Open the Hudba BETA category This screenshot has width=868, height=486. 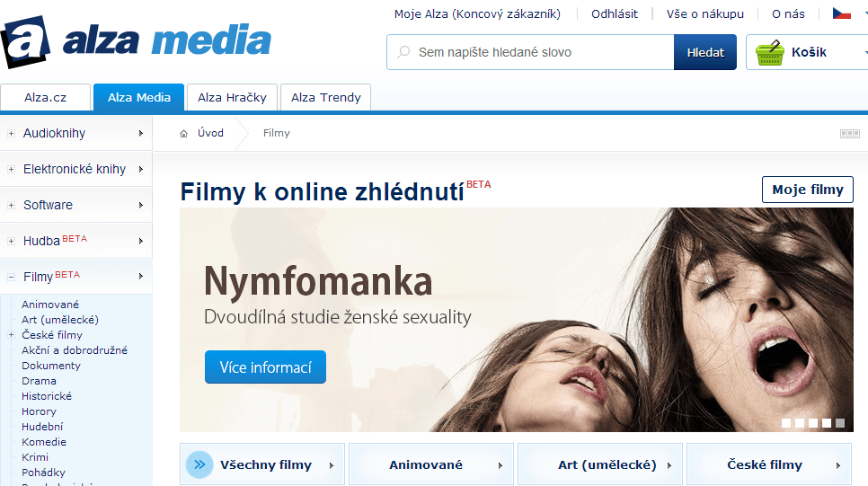pos(55,240)
